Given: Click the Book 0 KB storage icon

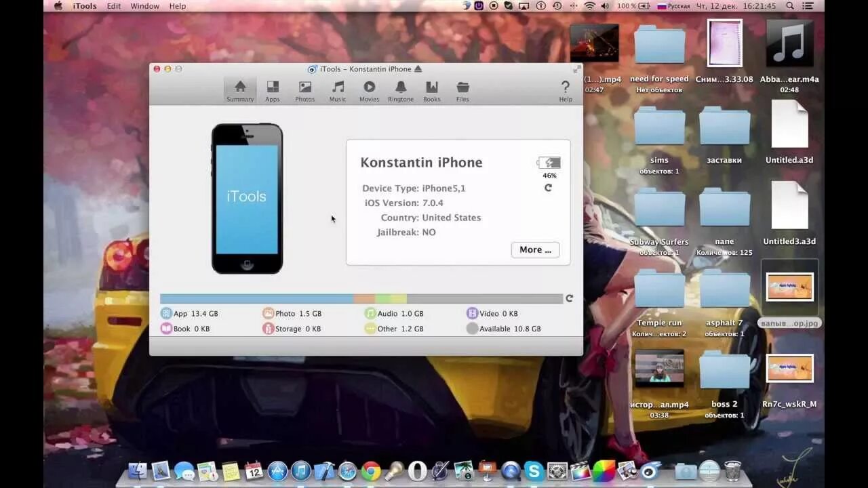Looking at the screenshot, I should pos(166,329).
